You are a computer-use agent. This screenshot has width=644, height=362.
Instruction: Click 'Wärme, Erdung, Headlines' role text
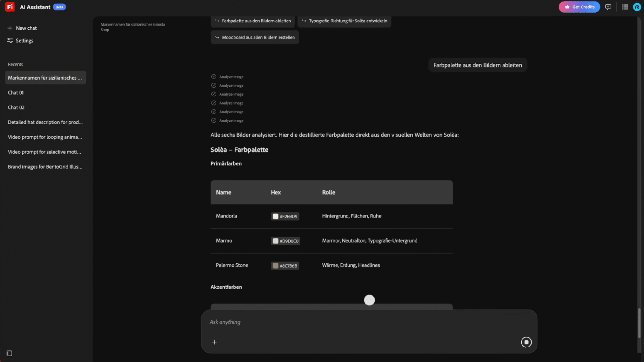point(351,265)
